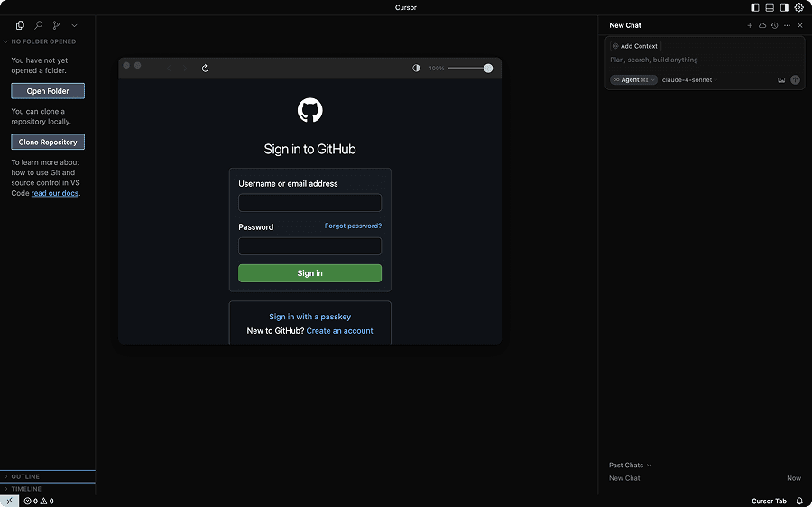Viewport: 812px width, 507px height.
Task: Expand the OUTLINE section
Action: click(x=48, y=476)
